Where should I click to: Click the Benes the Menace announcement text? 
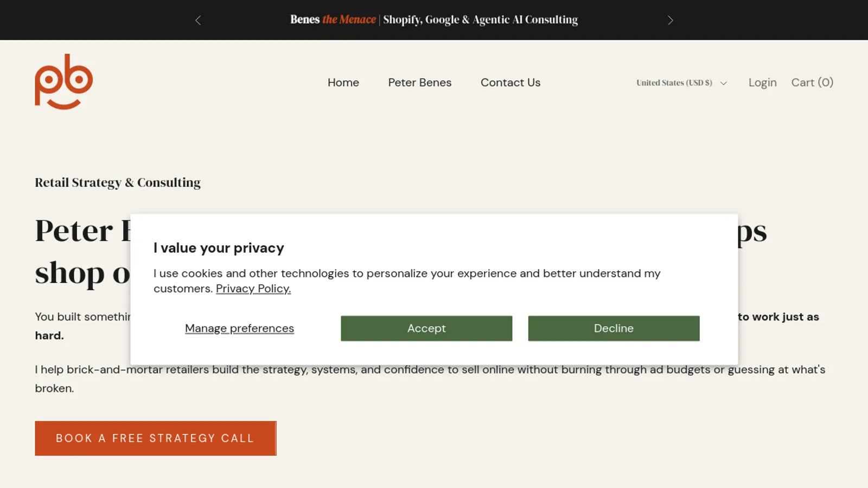pyautogui.click(x=434, y=20)
